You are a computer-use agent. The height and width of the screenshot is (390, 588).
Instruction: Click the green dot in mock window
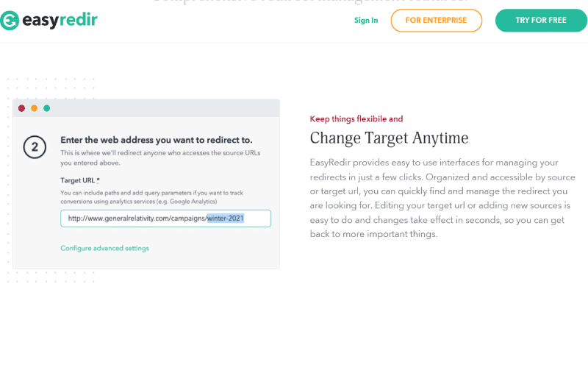click(47, 108)
